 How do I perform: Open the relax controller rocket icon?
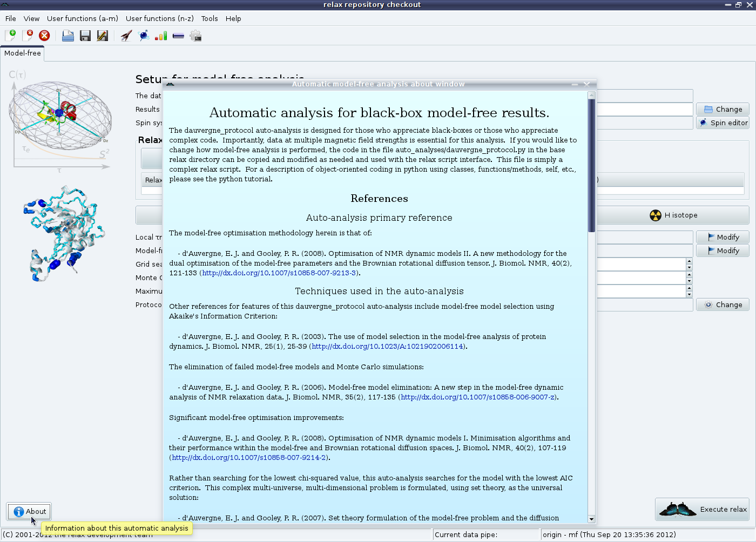[126, 36]
